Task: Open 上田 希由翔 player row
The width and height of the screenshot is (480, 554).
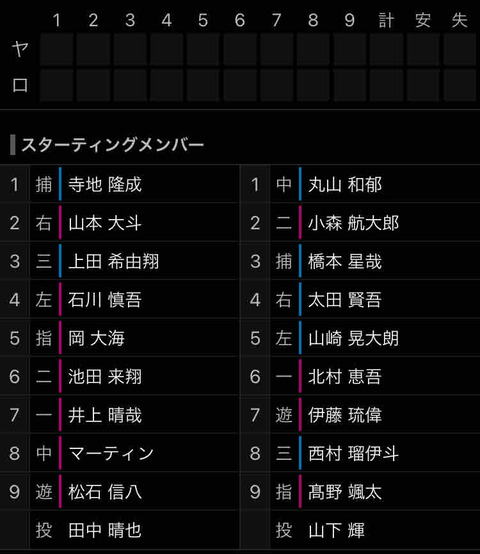Action: click(x=120, y=261)
